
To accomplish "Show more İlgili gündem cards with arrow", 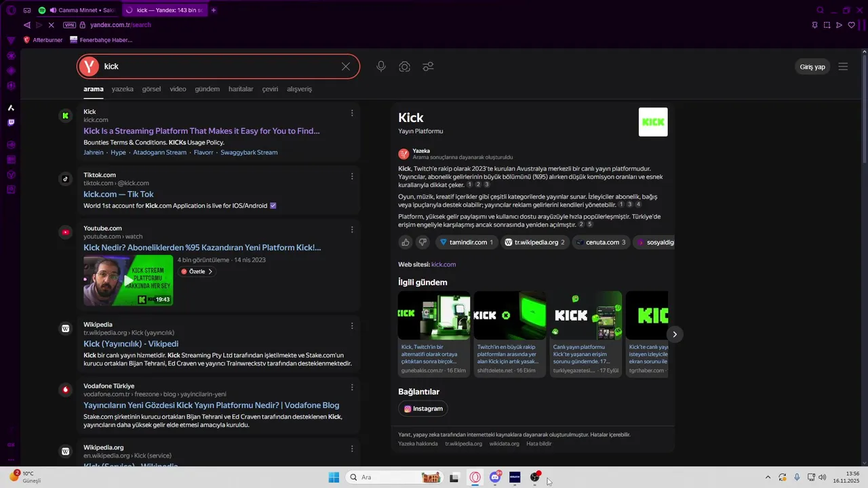I will click(x=675, y=334).
